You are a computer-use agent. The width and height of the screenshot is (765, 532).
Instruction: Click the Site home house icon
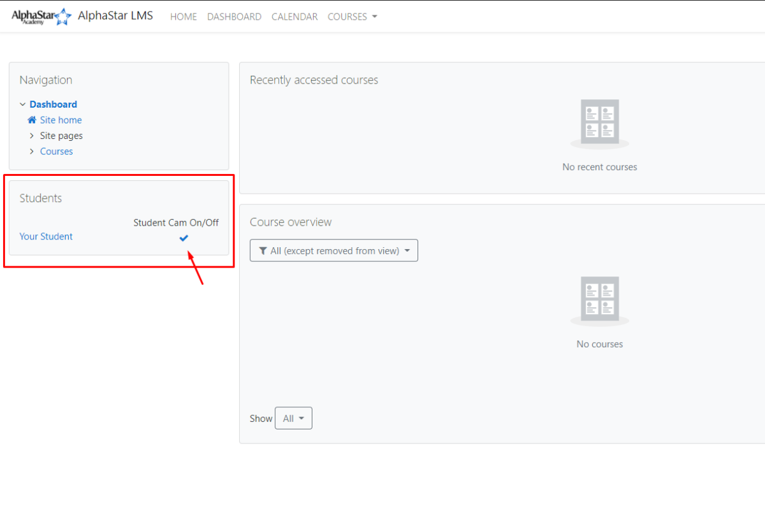tap(32, 120)
